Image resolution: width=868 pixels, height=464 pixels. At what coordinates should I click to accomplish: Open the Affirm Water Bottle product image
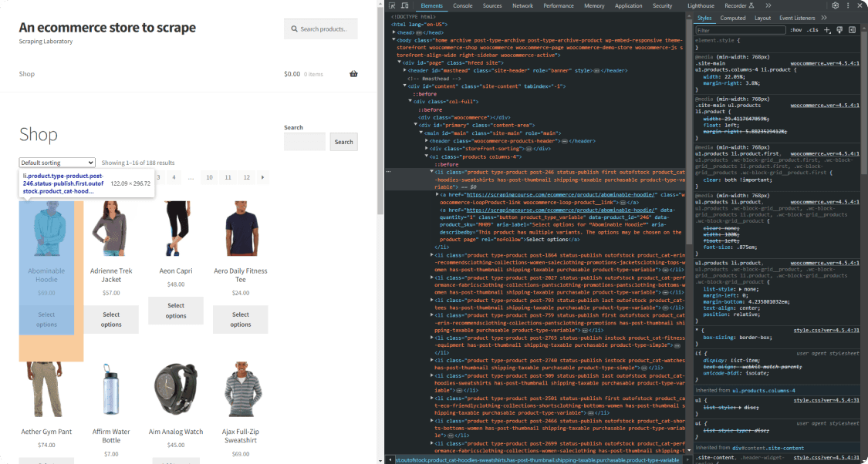110,389
